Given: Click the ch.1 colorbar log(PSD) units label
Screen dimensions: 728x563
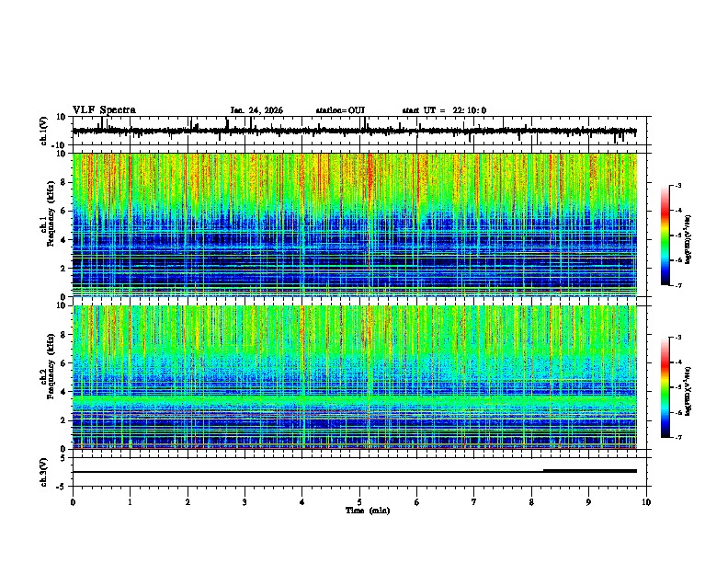Looking at the screenshot, I should 688,239.
